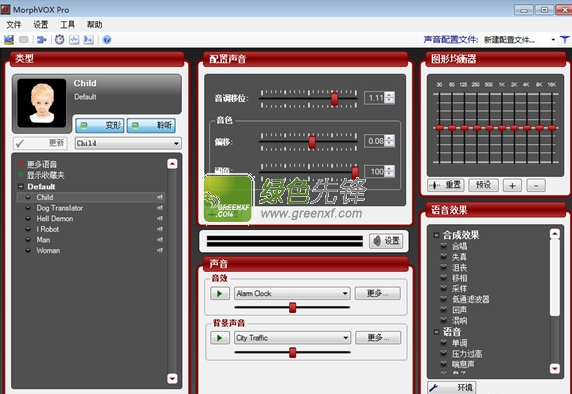
Task: Open help via blue question mark icon
Action: [107, 39]
